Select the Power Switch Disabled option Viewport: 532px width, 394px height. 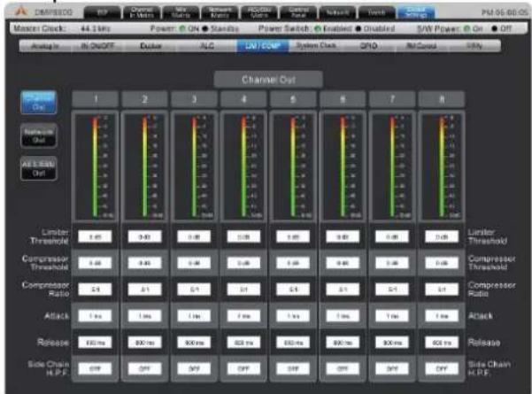[x=359, y=28]
